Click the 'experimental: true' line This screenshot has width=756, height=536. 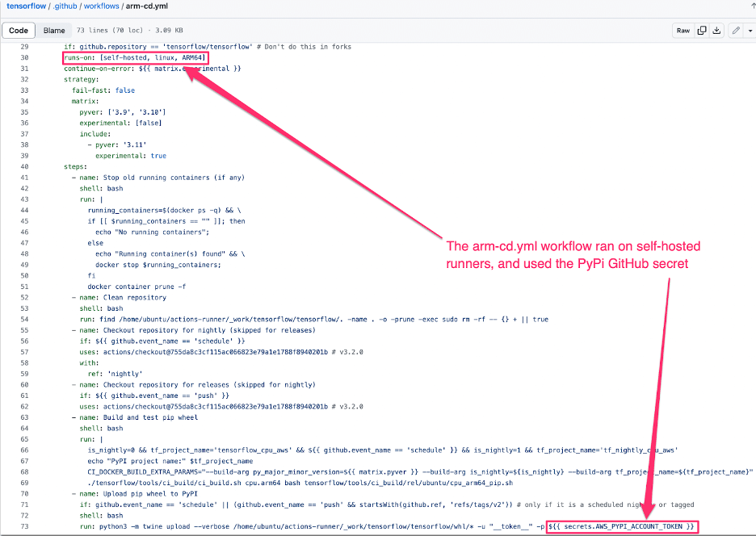(x=131, y=156)
